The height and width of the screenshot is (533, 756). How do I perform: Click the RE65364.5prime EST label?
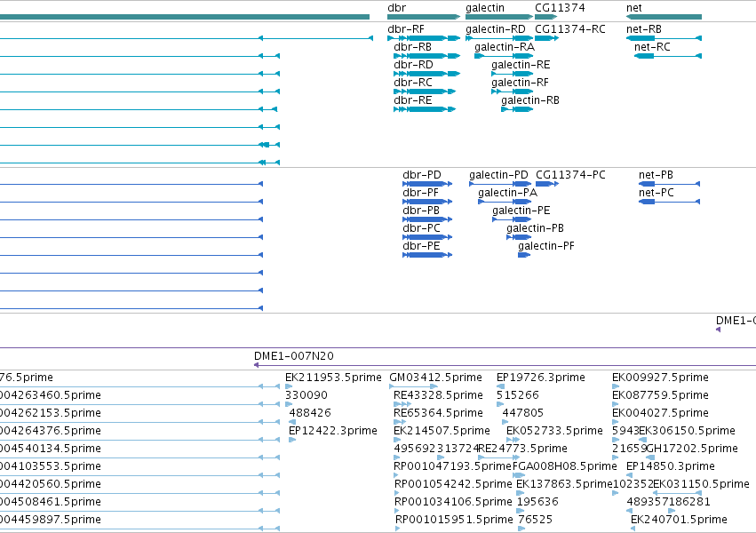438,412
